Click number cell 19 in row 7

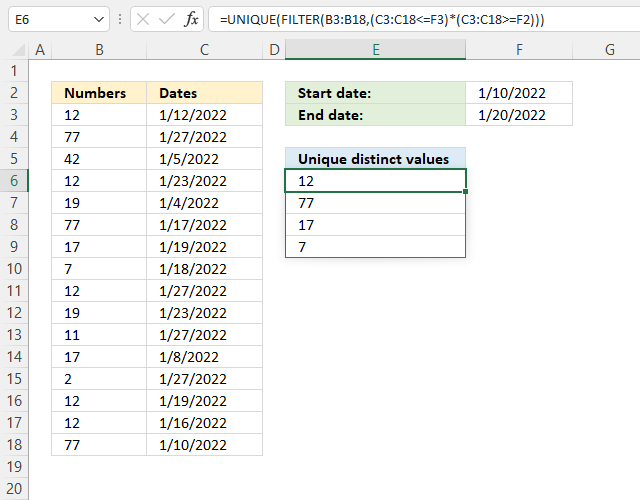click(x=99, y=203)
